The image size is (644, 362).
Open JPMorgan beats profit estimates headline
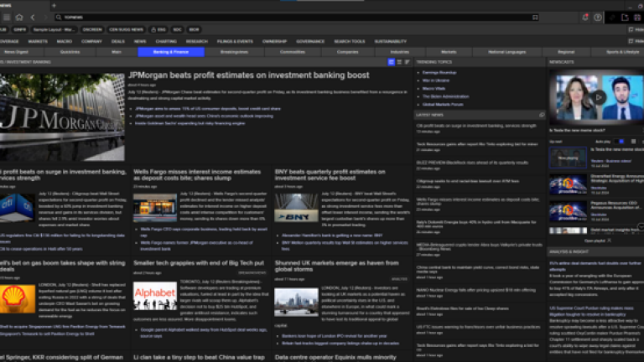click(248, 75)
